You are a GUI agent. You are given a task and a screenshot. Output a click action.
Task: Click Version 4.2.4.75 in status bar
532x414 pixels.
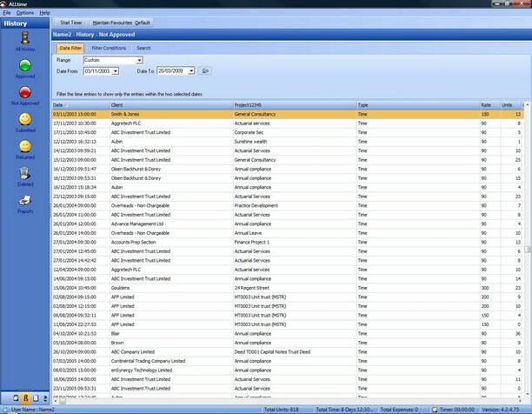(501, 410)
